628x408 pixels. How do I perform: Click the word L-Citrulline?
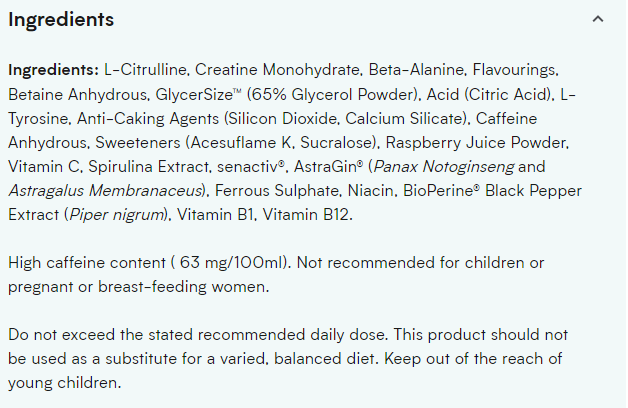click(146, 70)
